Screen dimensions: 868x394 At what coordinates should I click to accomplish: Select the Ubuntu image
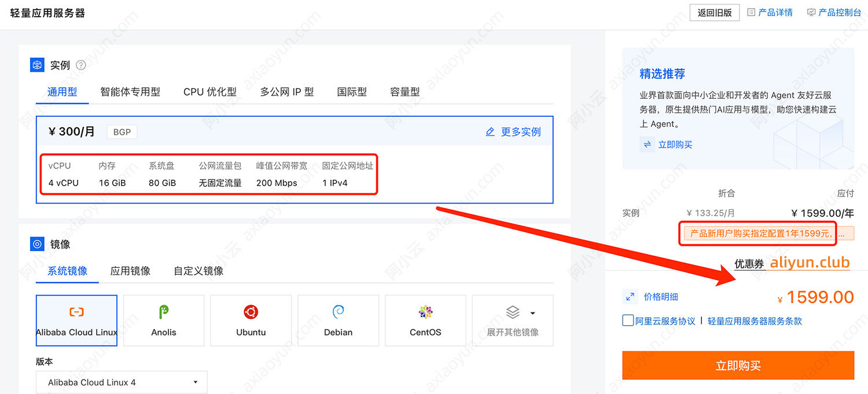coord(251,321)
